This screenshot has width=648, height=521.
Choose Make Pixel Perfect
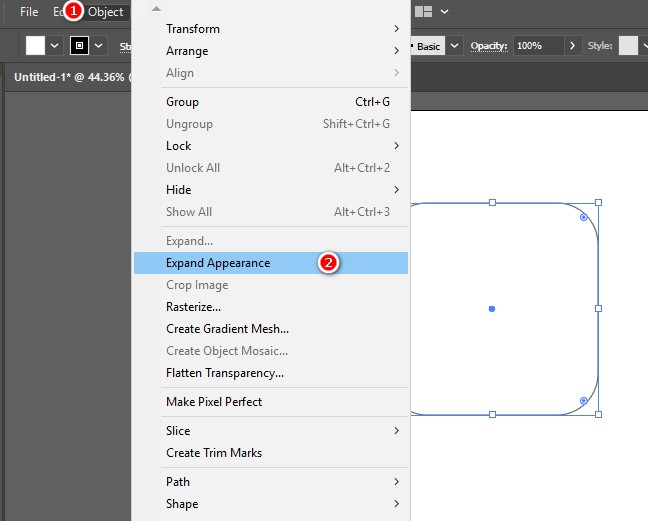coord(214,402)
